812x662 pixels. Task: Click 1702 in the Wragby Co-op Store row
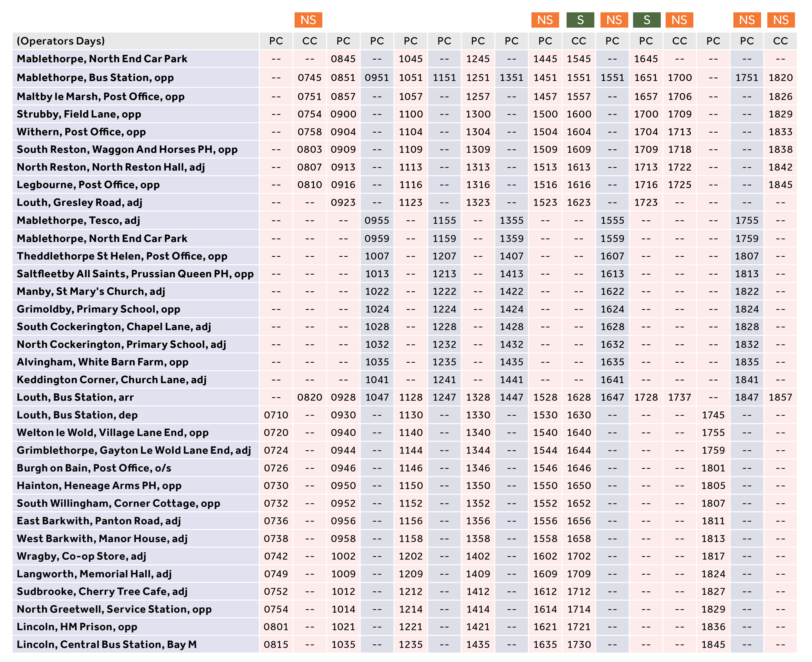tap(579, 556)
